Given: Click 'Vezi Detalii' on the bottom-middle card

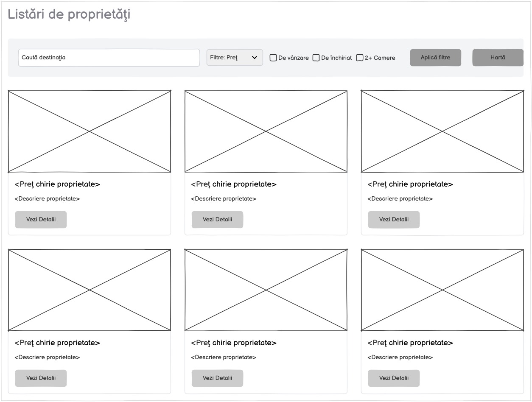Looking at the screenshot, I should 217,378.
